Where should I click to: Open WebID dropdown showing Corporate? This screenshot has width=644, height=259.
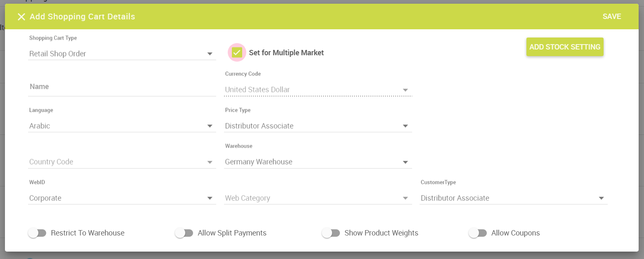click(x=122, y=198)
